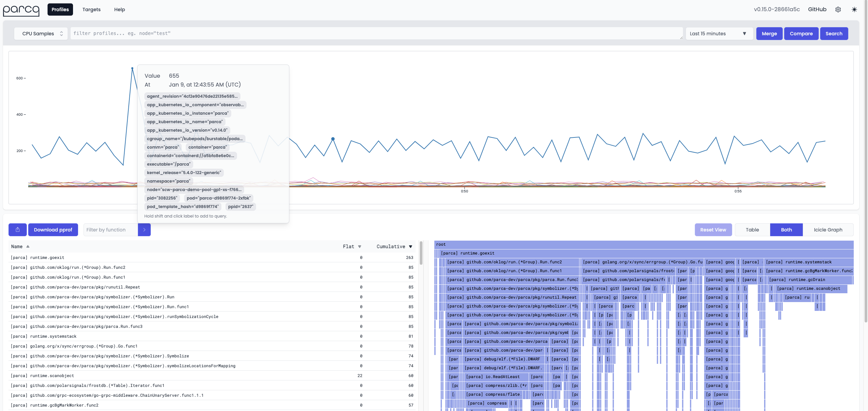Screen dimensions: 868x411
Task: Select table row errgroup.(*Group).Go.func1
Action: click(212, 346)
